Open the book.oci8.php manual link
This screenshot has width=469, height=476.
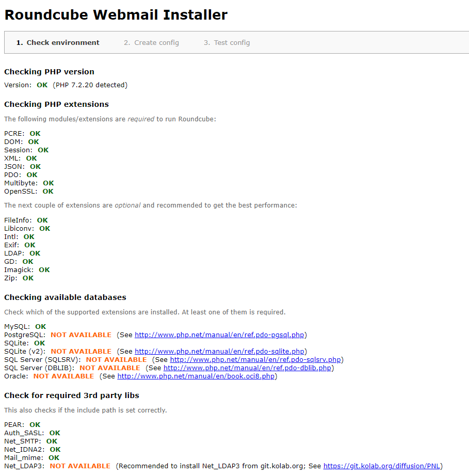pos(196,376)
